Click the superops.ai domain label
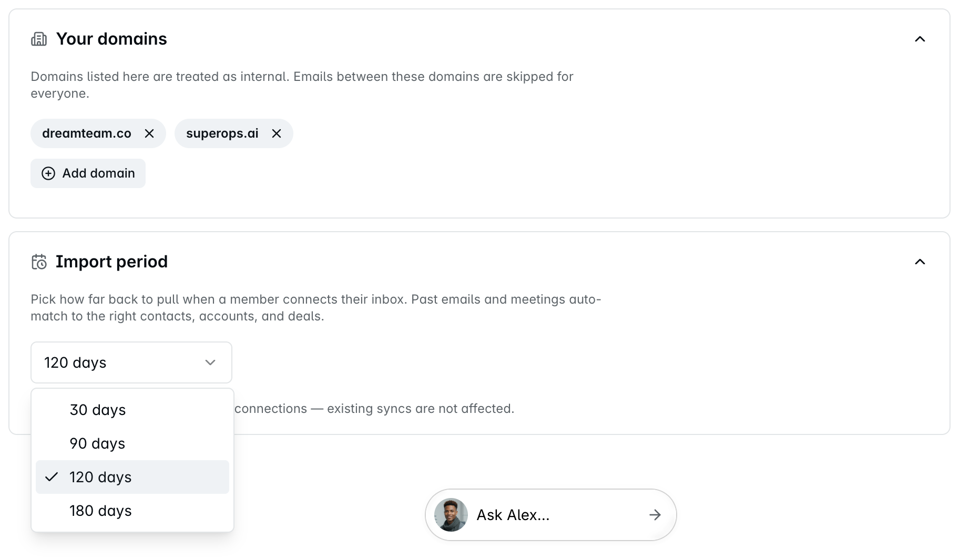Screen dimensions: 960x560 click(x=222, y=133)
